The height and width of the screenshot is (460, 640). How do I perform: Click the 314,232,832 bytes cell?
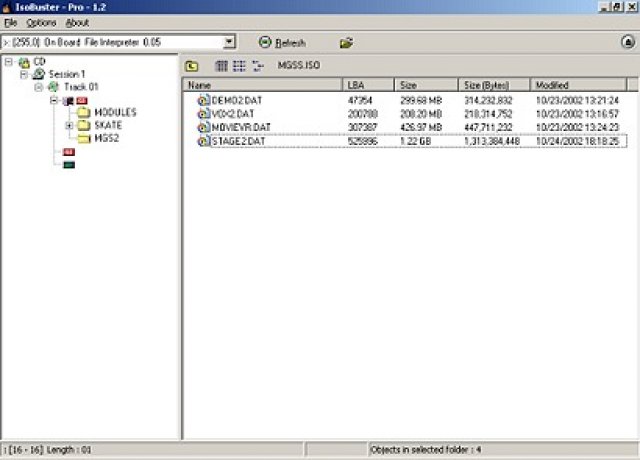click(488, 100)
